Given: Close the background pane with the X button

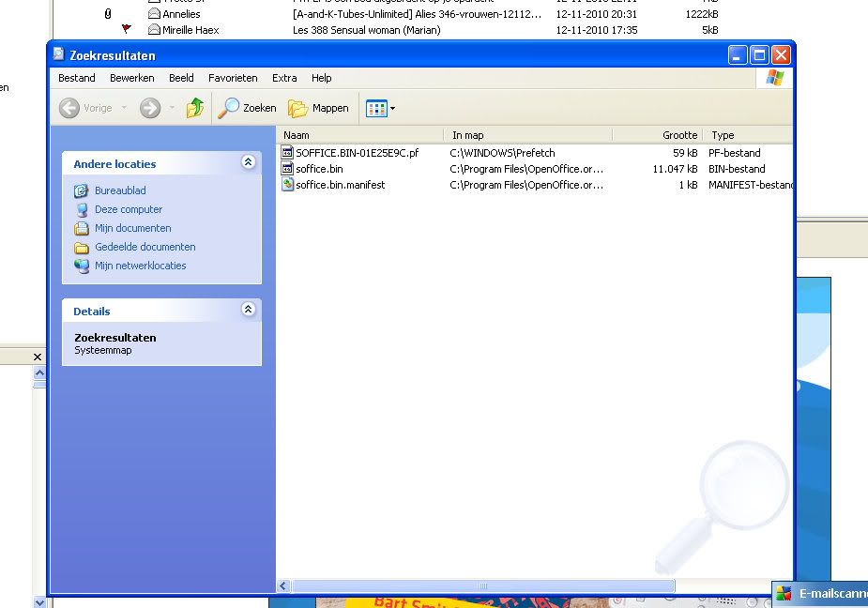Looking at the screenshot, I should coord(38,357).
